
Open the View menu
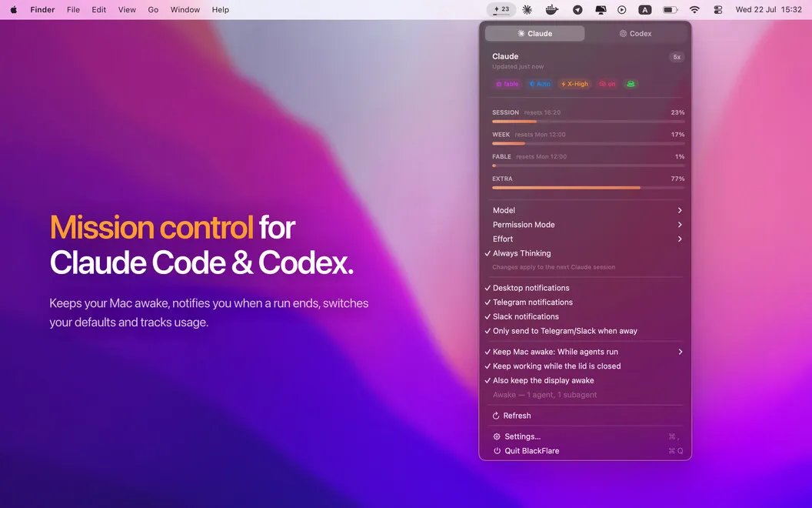point(127,10)
